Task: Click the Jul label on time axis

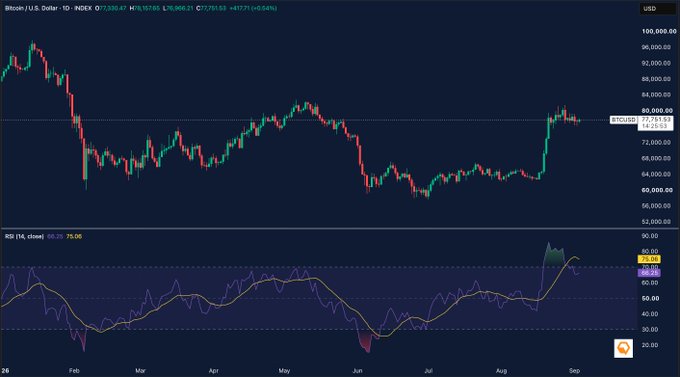Action: pos(428,371)
